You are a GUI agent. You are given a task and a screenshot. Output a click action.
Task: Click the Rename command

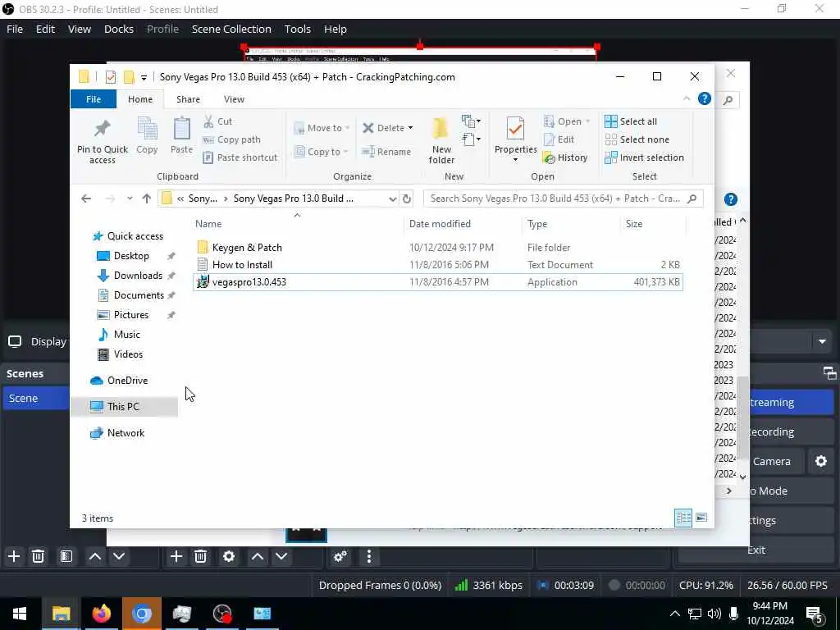pos(386,152)
